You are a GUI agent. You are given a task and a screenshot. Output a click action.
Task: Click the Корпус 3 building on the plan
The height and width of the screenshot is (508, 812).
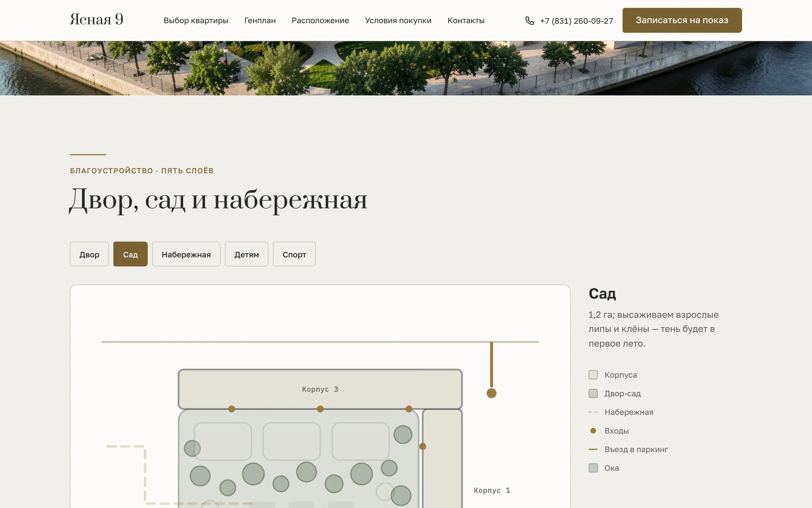tap(320, 389)
